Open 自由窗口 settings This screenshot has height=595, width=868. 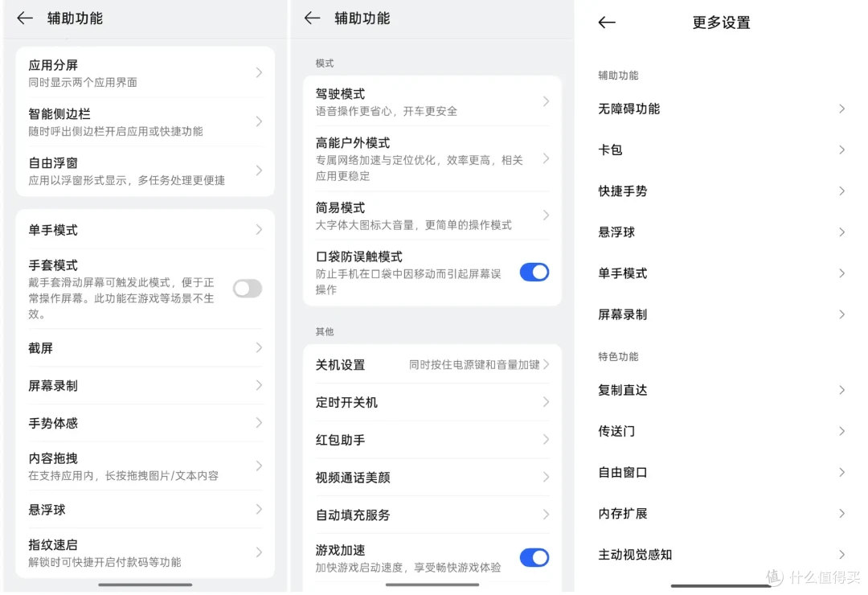pos(721,473)
